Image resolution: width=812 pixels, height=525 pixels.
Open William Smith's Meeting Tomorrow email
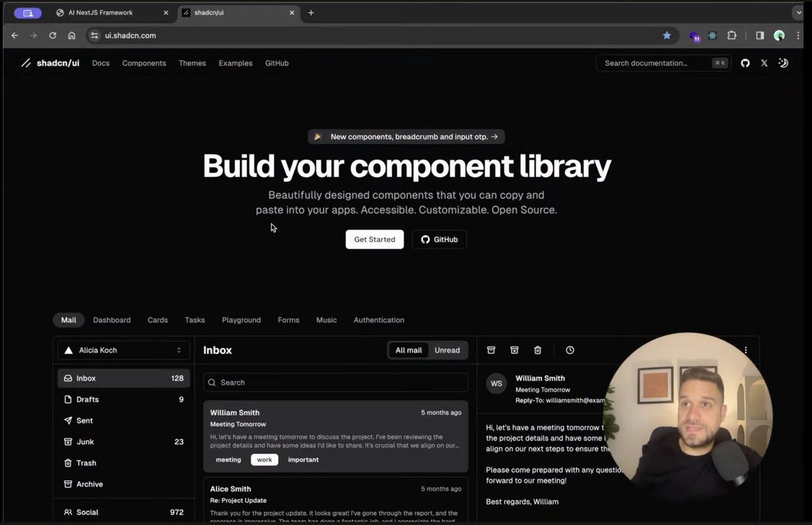(336, 436)
